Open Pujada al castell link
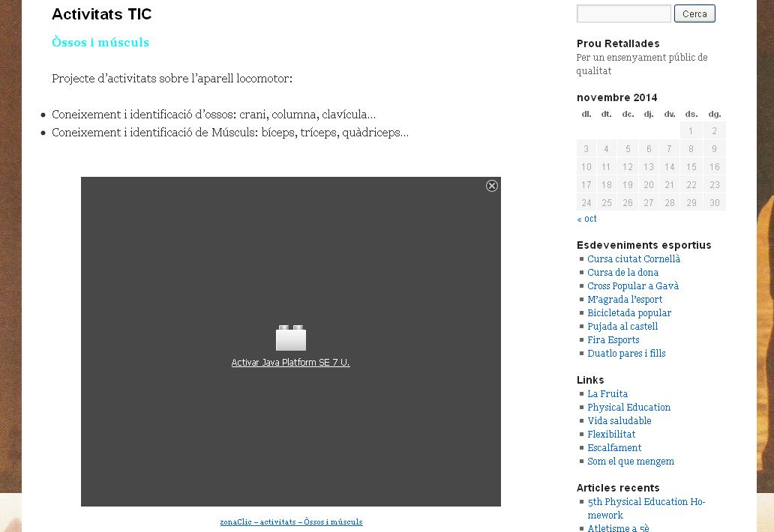Viewport: 774px width, 532px height. coord(622,327)
